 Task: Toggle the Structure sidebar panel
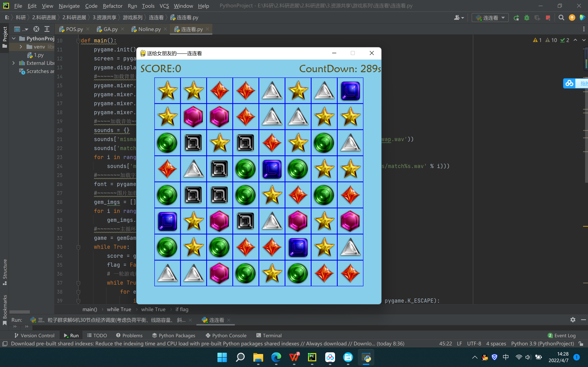coord(5,272)
